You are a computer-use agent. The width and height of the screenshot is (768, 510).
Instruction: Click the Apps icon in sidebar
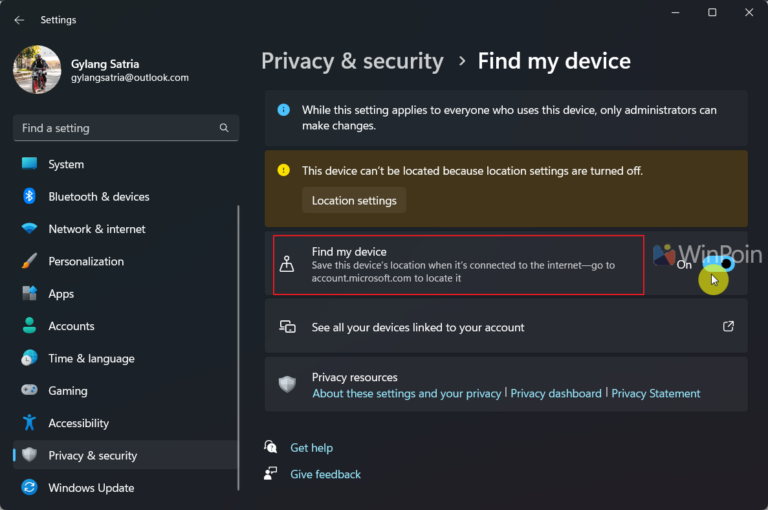tap(29, 293)
